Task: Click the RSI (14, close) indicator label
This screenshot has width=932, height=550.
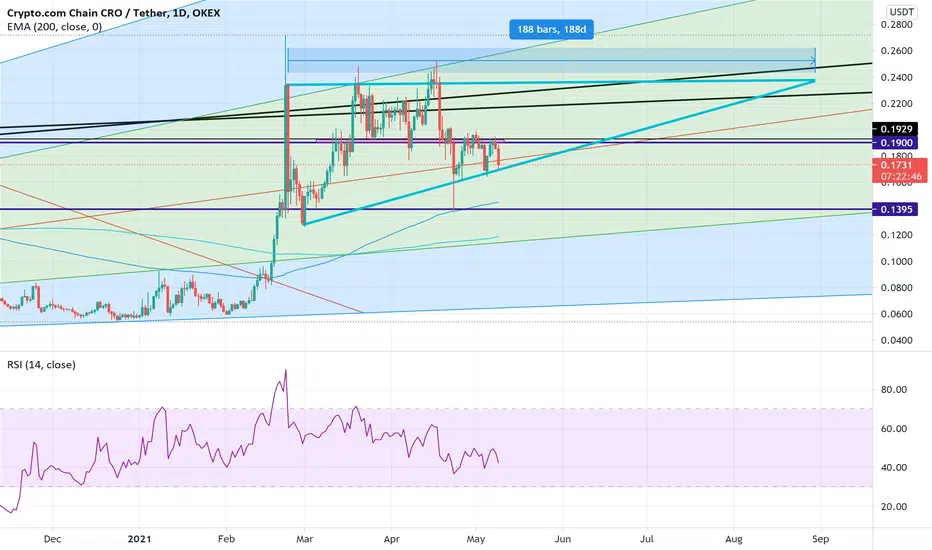Action: (41, 364)
